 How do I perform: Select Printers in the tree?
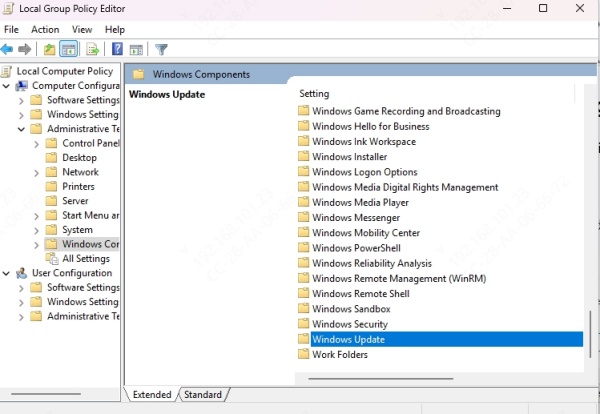78,186
